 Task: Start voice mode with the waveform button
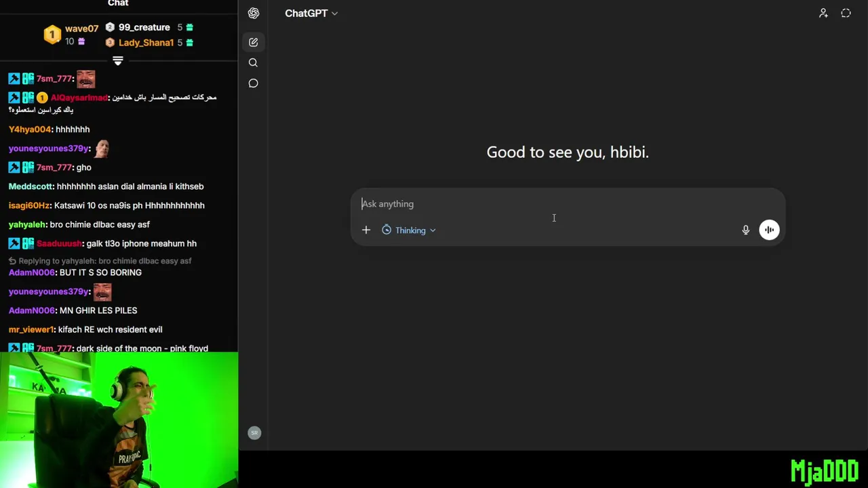point(769,230)
